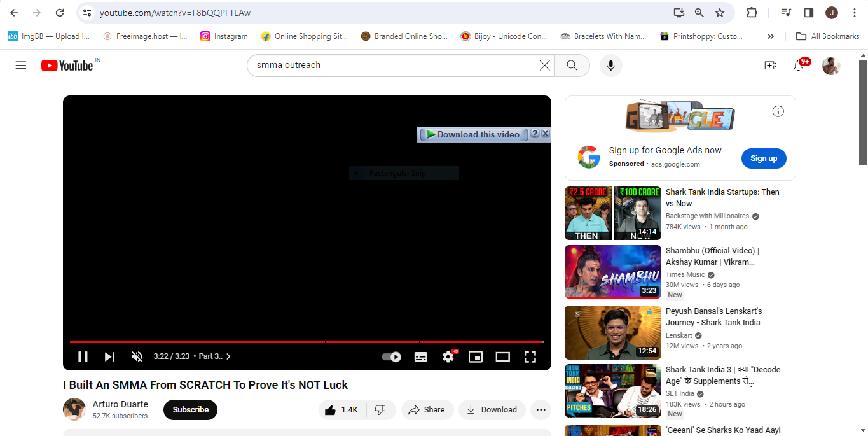Enter full screen mode
868x436 pixels.
(x=530, y=356)
